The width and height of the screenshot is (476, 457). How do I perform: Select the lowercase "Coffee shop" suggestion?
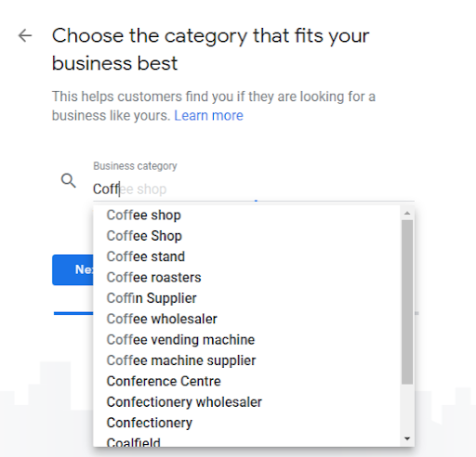click(x=246, y=215)
